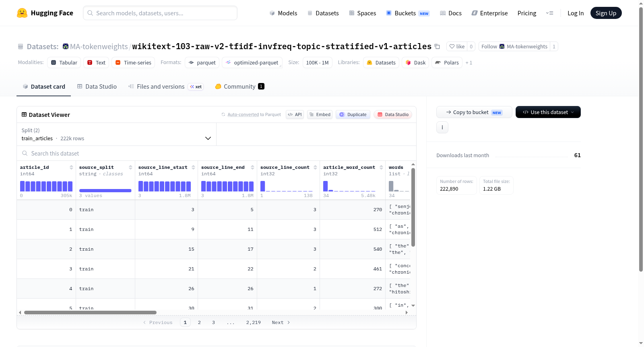
Task: Switch to the Data Studio tab
Action: (x=97, y=86)
